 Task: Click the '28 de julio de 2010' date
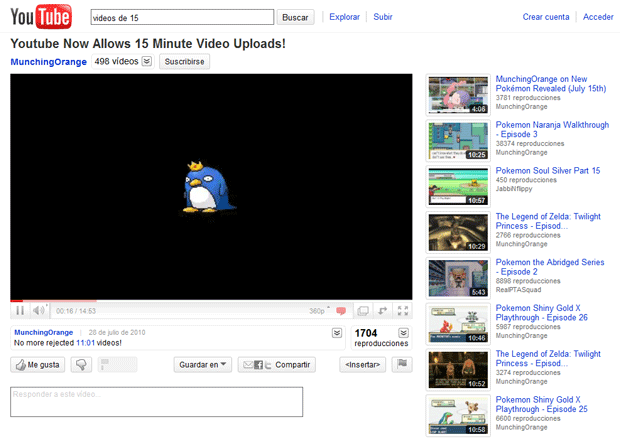tap(117, 332)
